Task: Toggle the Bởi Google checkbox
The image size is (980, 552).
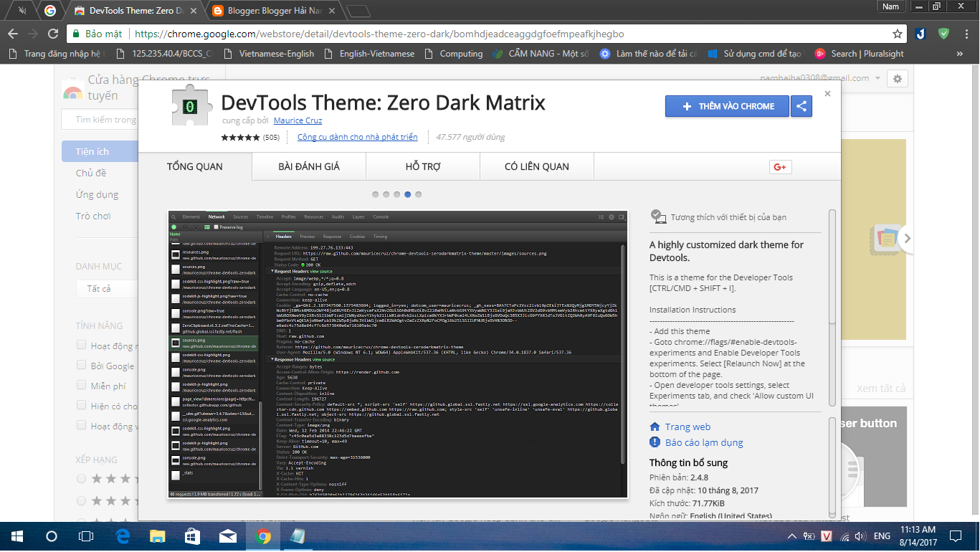Action: click(x=82, y=366)
